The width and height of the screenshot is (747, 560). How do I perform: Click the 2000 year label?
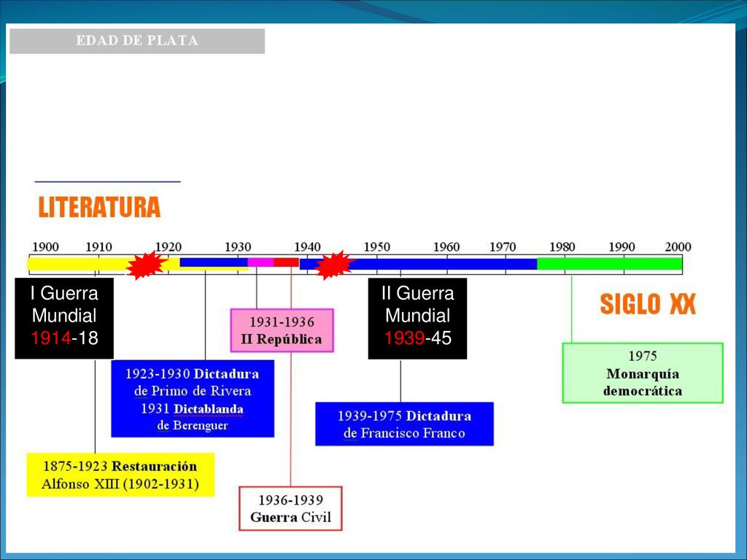[x=678, y=246]
